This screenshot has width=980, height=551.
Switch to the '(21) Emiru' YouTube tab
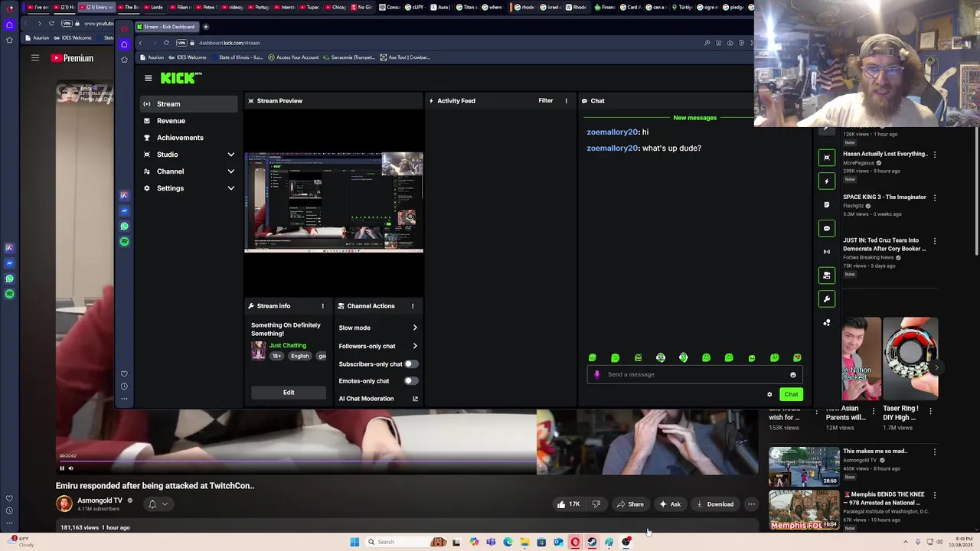coord(97,8)
